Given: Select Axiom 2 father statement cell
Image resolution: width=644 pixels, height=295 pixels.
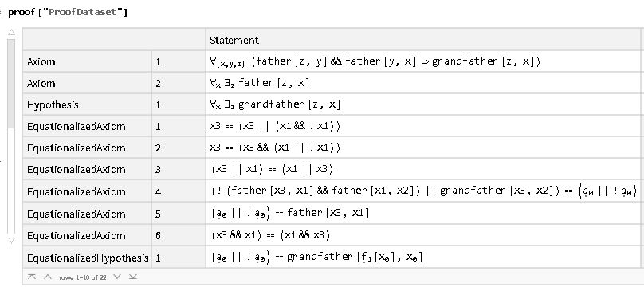Looking at the screenshot, I should click(422, 84).
